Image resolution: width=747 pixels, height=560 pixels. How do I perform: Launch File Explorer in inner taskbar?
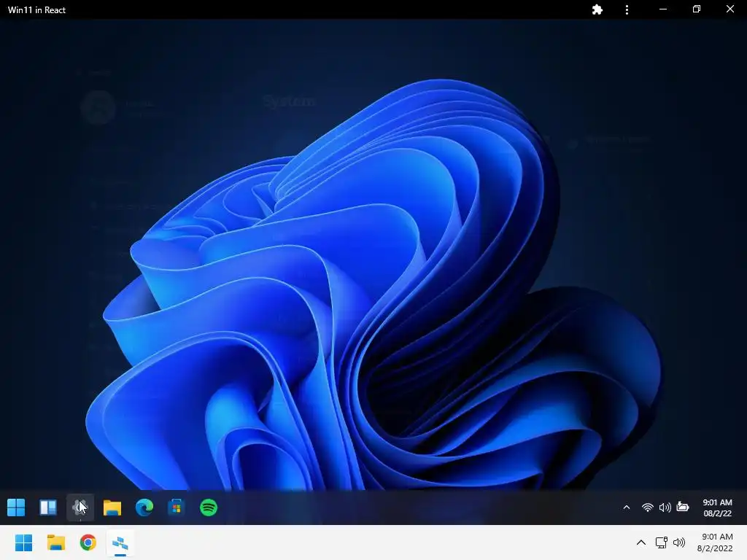tap(112, 507)
